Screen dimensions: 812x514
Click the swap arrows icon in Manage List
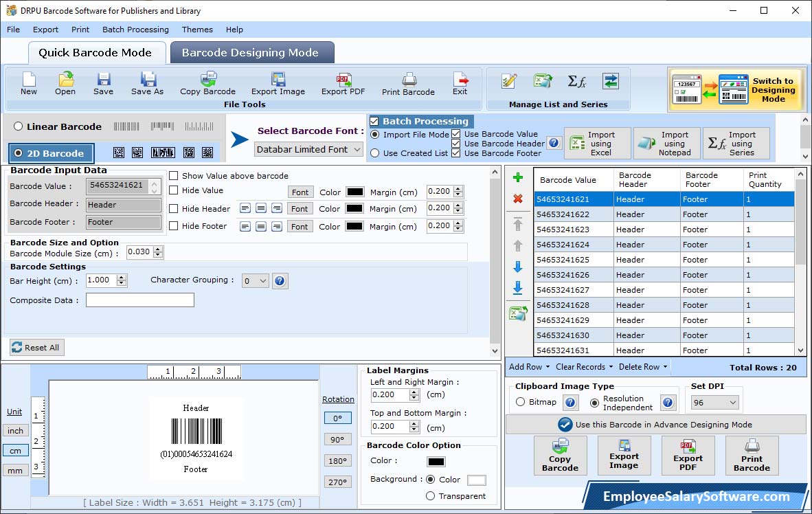pos(611,81)
